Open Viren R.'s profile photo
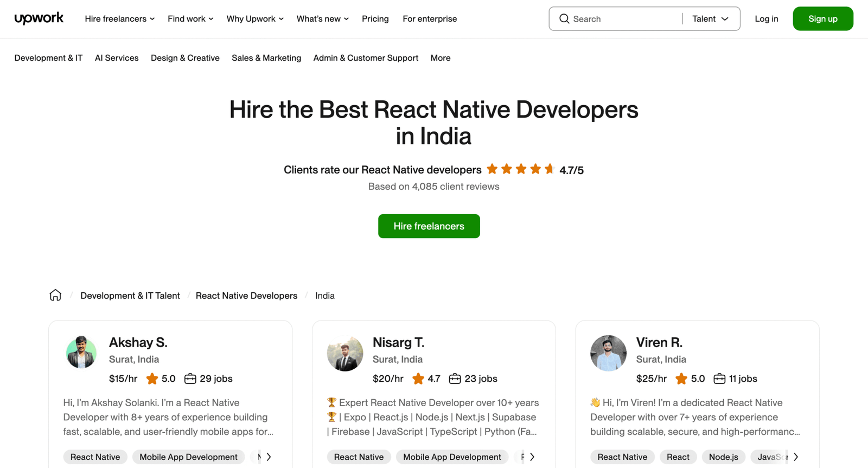 click(x=608, y=353)
